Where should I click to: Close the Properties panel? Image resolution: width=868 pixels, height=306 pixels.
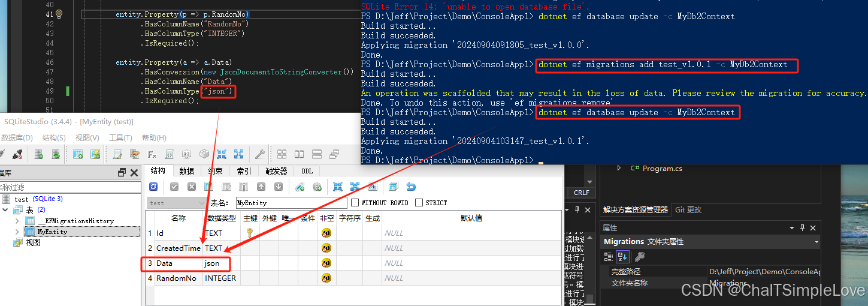coord(813,228)
